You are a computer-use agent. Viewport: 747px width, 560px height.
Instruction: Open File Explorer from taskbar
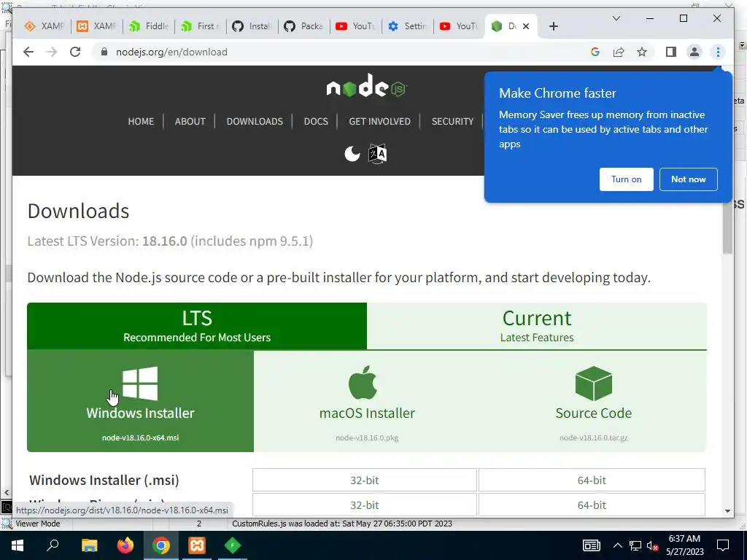[90, 545]
